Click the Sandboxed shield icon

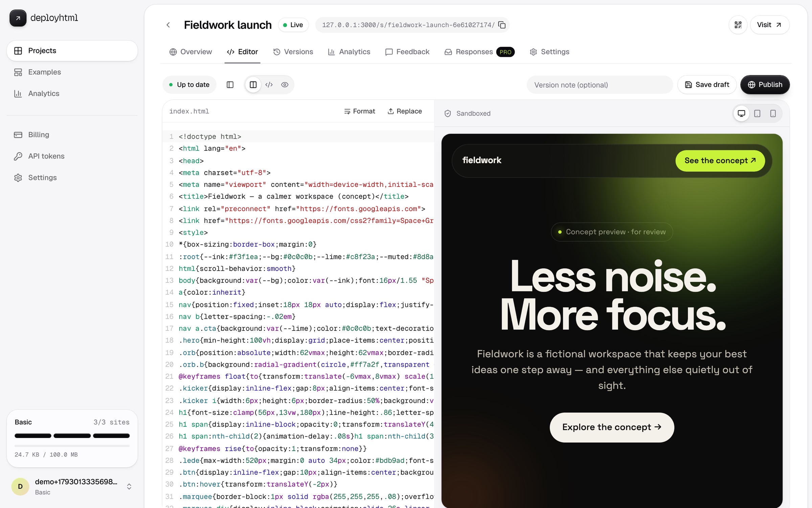pos(448,113)
